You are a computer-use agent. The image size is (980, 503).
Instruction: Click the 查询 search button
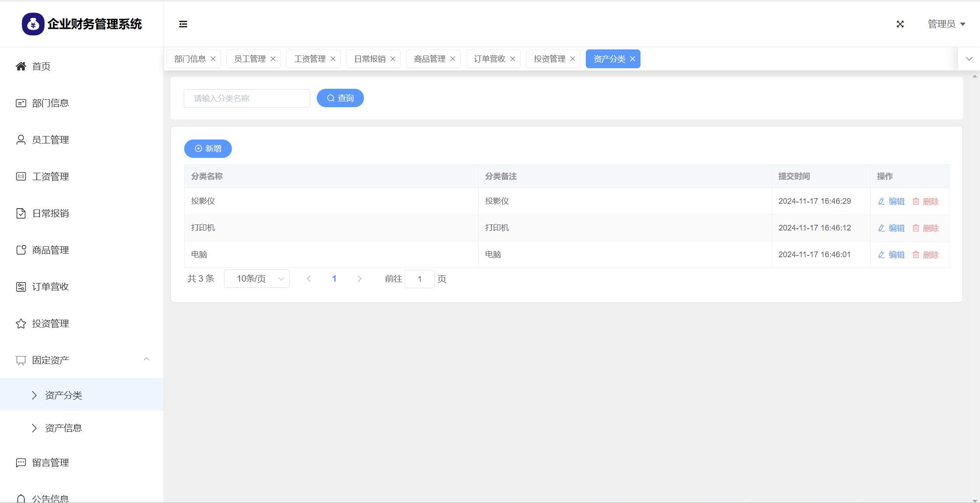pos(340,98)
